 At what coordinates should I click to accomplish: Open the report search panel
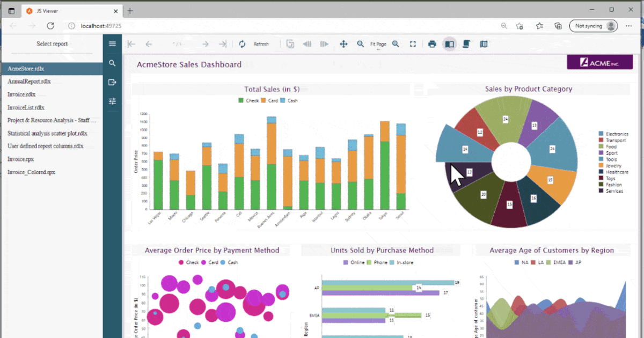[x=112, y=63]
